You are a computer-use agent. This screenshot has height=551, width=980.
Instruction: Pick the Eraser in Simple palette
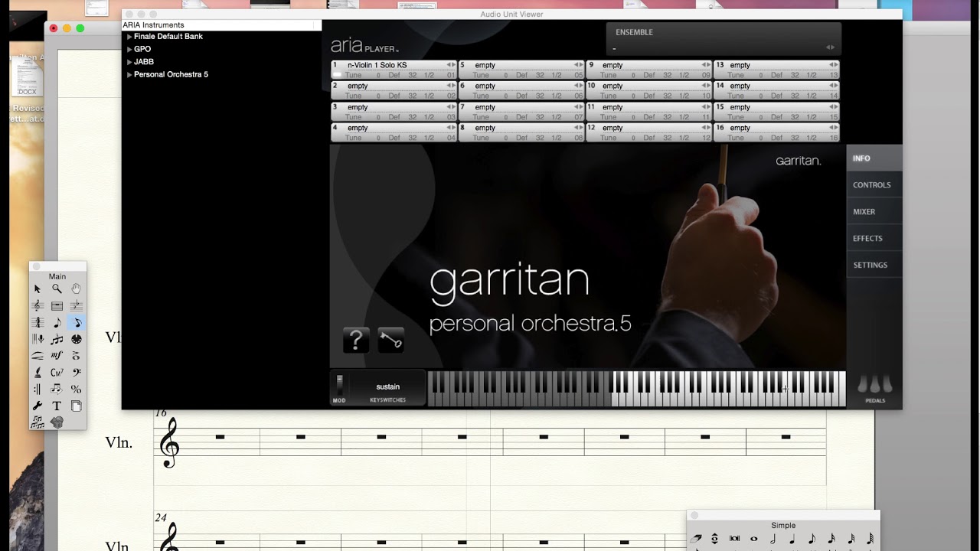696,540
